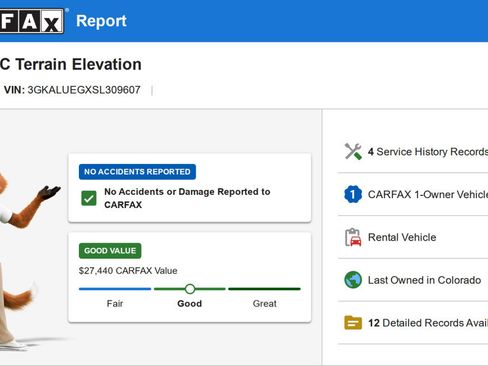Click the rental vehicle clipboard car icon

point(353,237)
